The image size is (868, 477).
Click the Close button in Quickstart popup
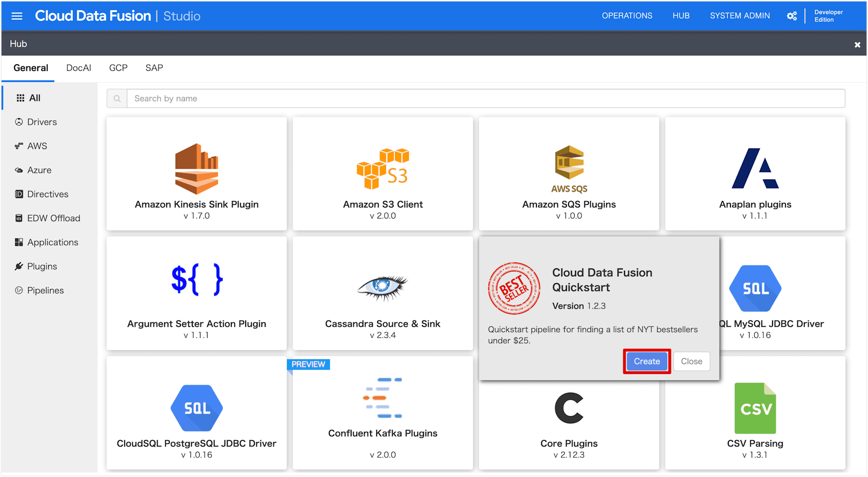coord(691,361)
